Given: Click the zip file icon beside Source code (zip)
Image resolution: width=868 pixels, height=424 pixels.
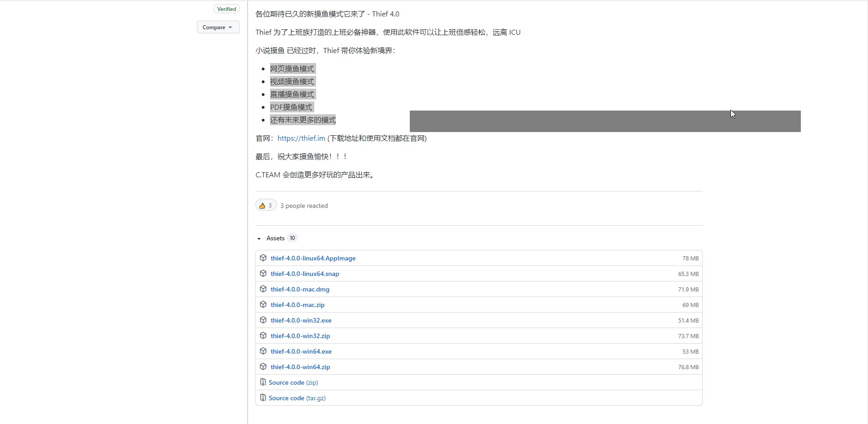Looking at the screenshot, I should 263,382.
